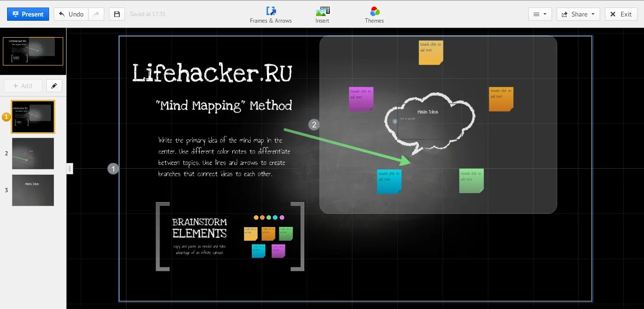Click the orange color dot
The image size is (644, 309).
[262, 218]
